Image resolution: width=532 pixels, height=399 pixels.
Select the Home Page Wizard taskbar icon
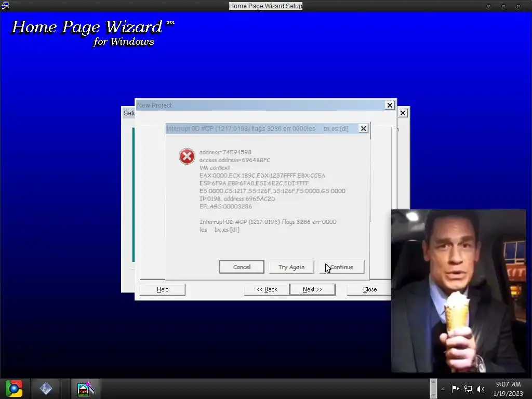pos(86,389)
